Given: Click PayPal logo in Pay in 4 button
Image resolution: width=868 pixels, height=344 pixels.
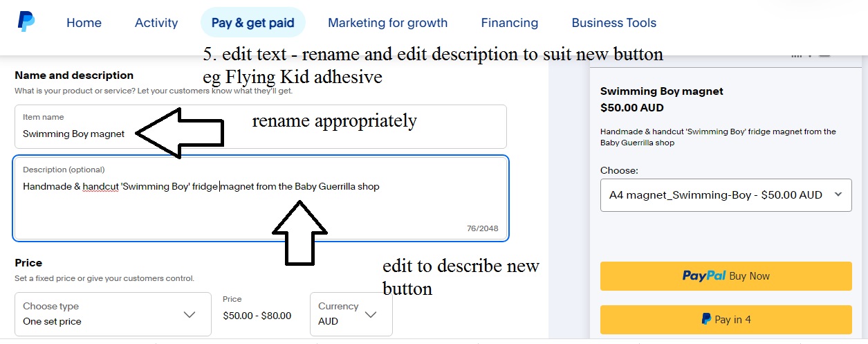Looking at the screenshot, I should coord(706,319).
